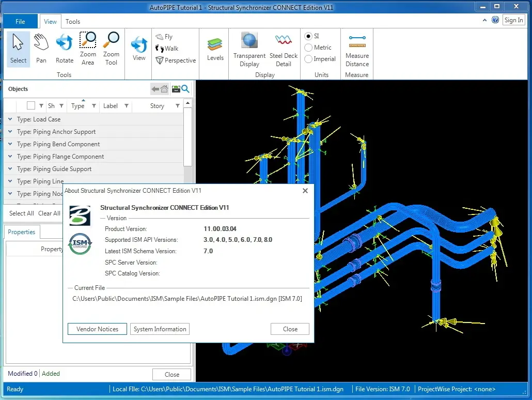
Task: Click Clear All under Objects list
Action: click(x=49, y=213)
